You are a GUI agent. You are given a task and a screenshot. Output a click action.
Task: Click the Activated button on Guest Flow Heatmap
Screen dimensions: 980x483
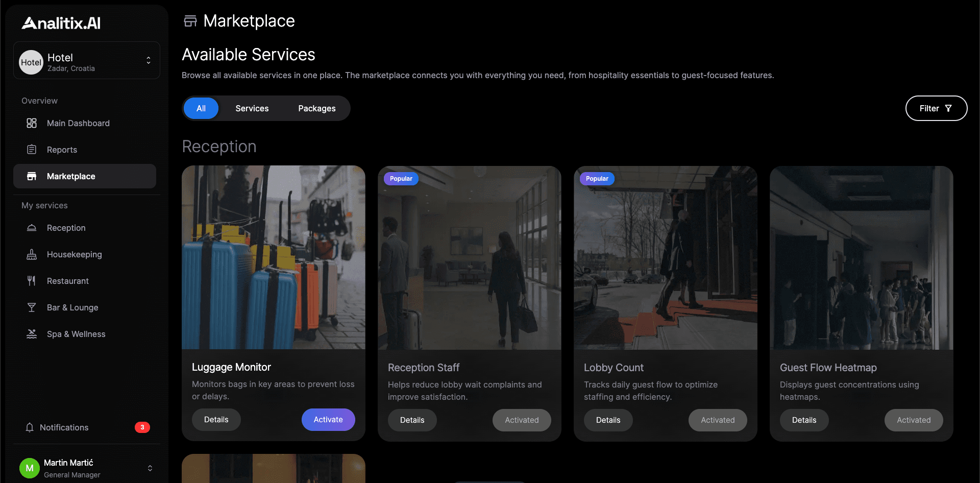coord(913,420)
